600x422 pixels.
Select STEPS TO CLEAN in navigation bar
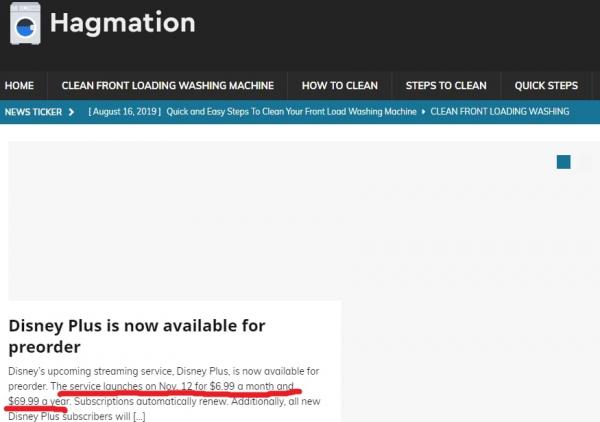click(x=446, y=86)
